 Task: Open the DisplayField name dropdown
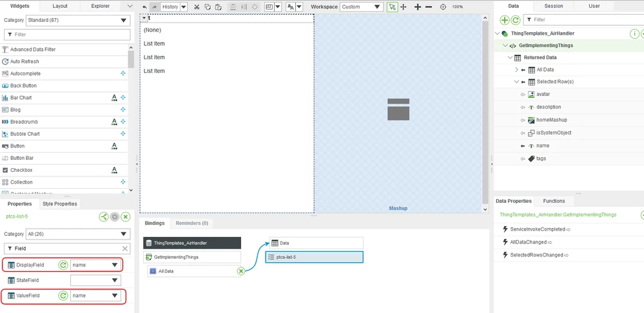[95, 265]
